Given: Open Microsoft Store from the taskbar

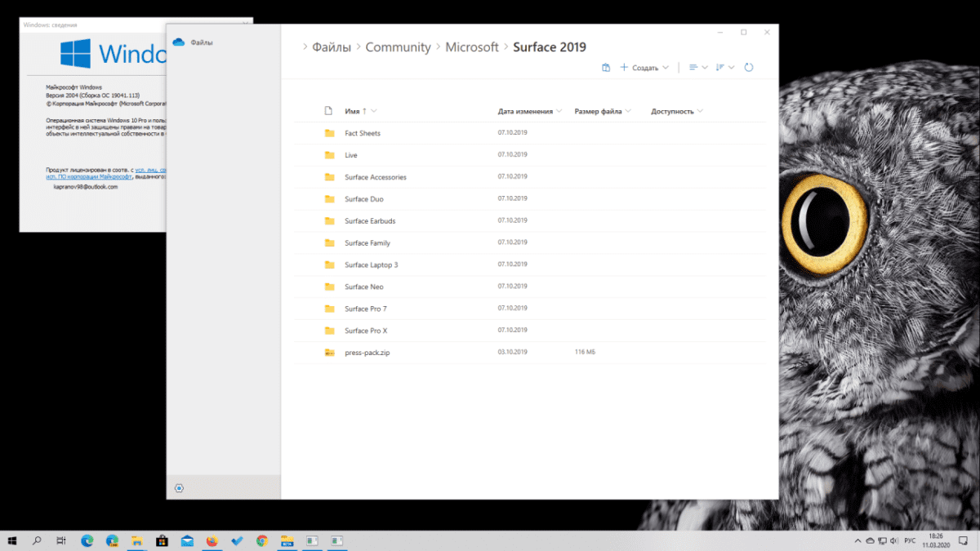Looking at the screenshot, I should tap(162, 540).
